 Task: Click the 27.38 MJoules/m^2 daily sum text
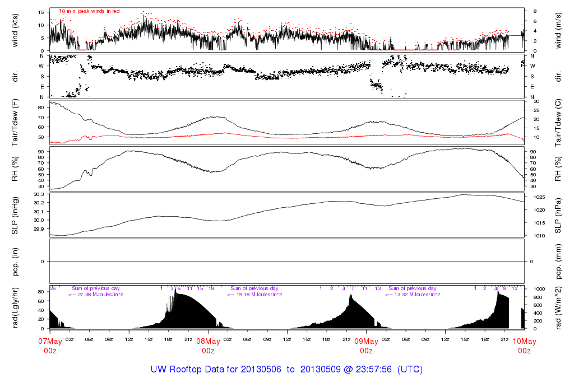pos(96,295)
